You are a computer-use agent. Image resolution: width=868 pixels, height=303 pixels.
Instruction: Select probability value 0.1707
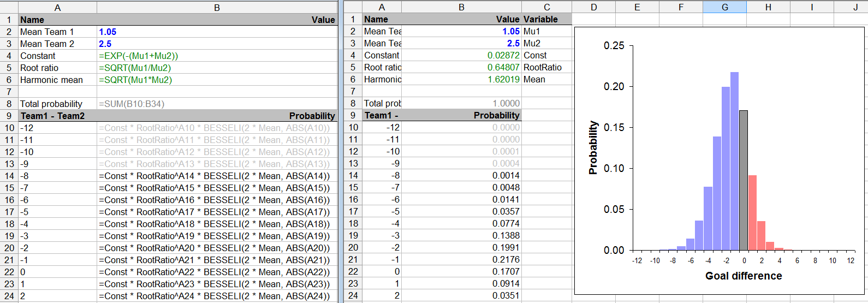click(461, 271)
